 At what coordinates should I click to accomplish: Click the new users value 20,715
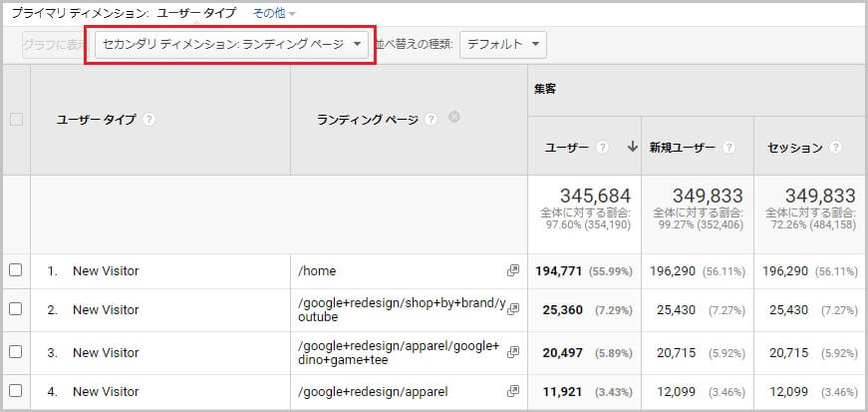point(676,353)
